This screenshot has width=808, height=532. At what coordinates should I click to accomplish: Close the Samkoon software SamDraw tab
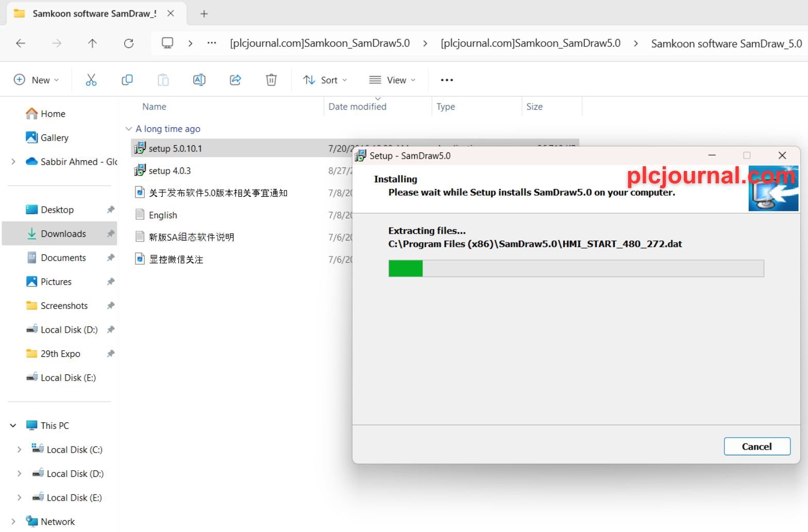(x=171, y=13)
